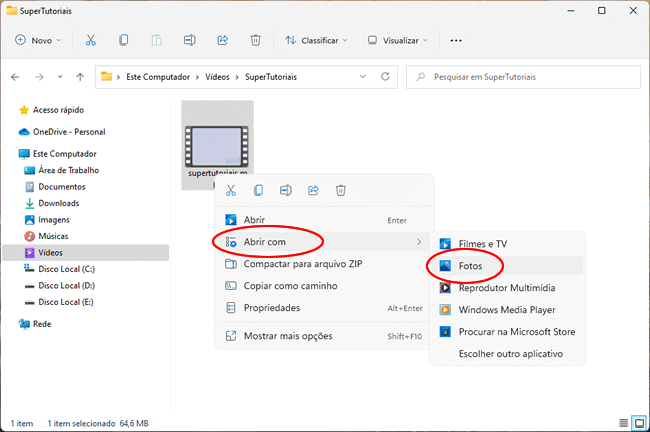Click the Share icon in top toolbar
The width and height of the screenshot is (650, 432).
[222, 41]
